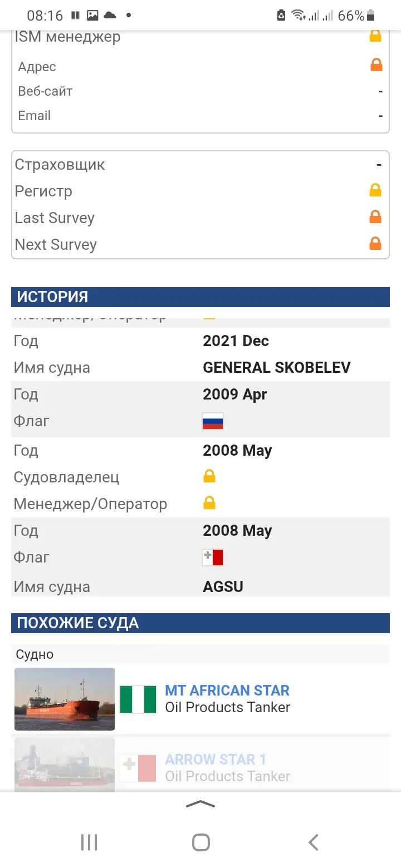Open the ARROW STAR 1 ship link
The height and width of the screenshot is (868, 401).
point(216,759)
